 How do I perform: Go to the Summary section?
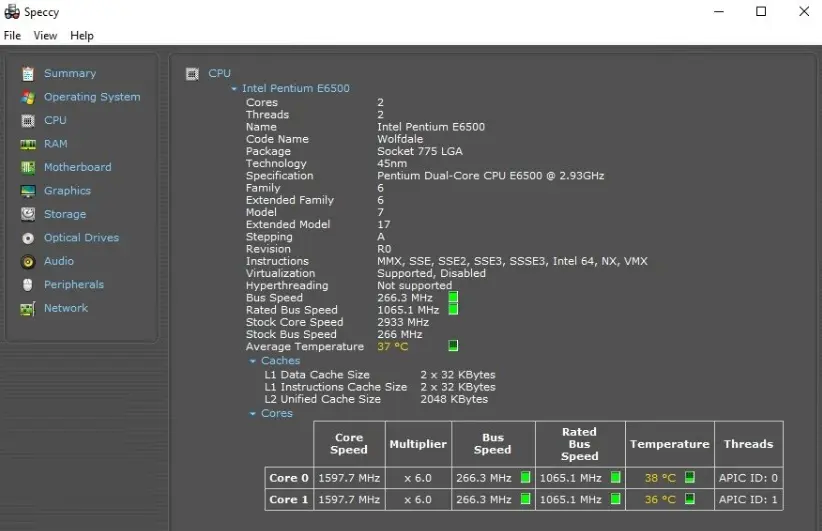coord(70,73)
